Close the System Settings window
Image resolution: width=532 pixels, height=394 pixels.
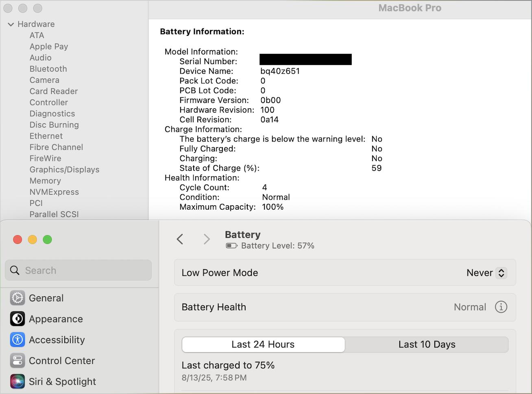click(x=17, y=239)
